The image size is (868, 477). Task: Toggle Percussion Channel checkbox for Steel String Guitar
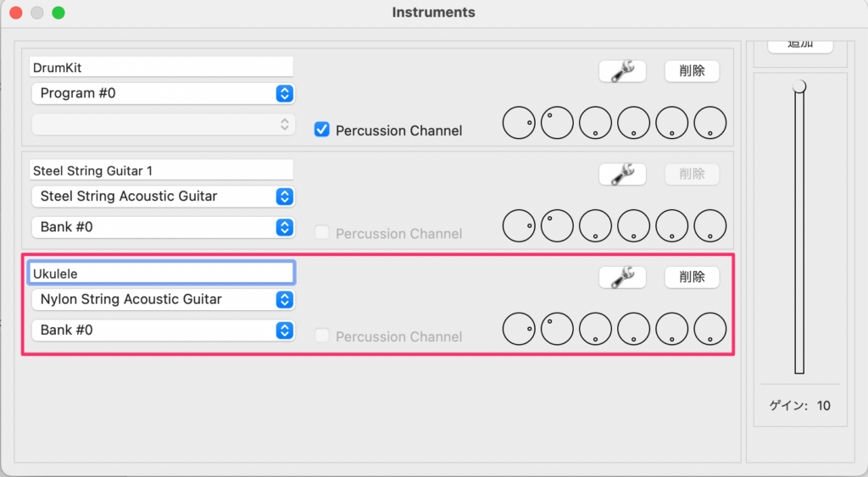[x=321, y=232]
